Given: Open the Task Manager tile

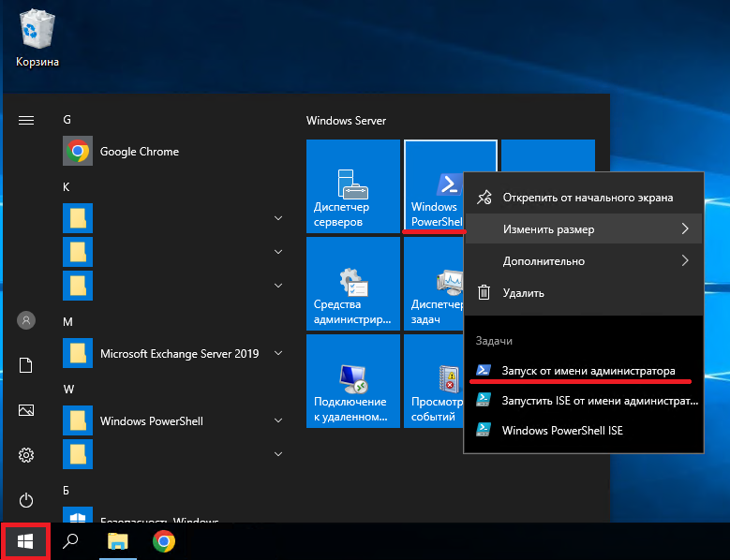Looking at the screenshot, I should pyautogui.click(x=434, y=284).
